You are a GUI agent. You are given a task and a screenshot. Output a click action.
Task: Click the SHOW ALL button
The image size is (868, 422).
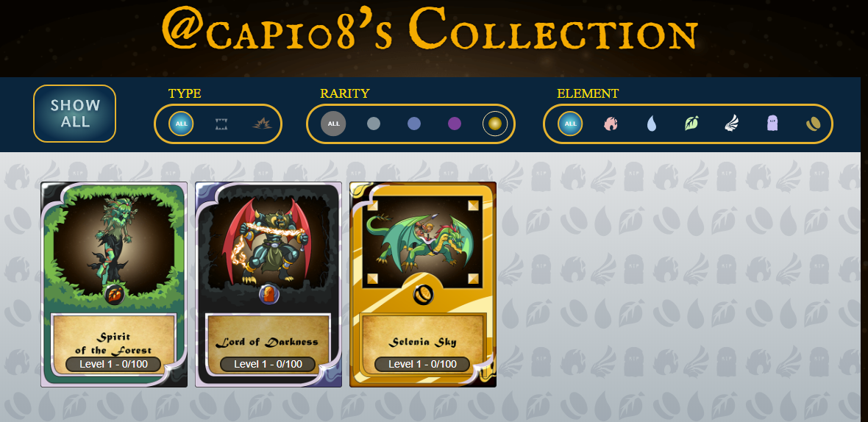[75, 113]
